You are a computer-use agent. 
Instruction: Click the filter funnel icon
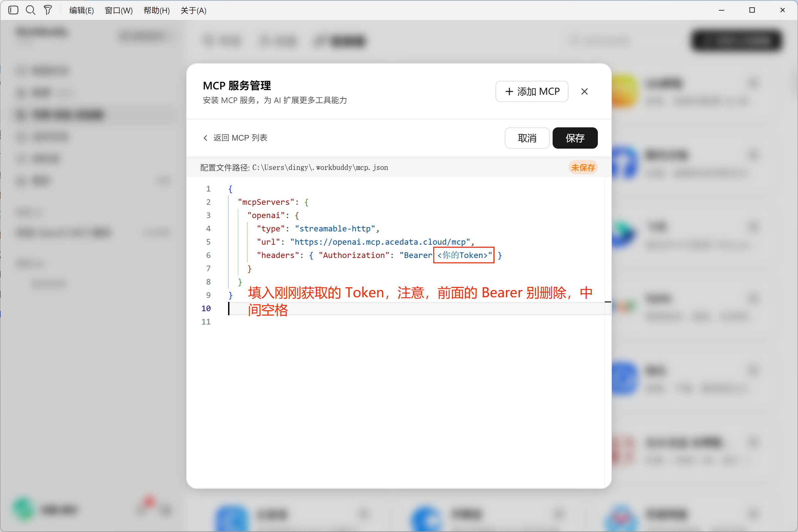(x=48, y=10)
